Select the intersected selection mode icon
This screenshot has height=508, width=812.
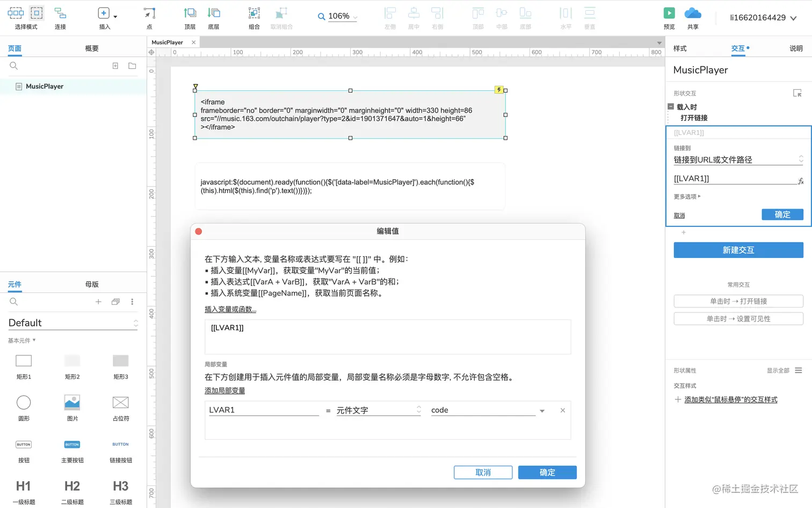coord(16,13)
